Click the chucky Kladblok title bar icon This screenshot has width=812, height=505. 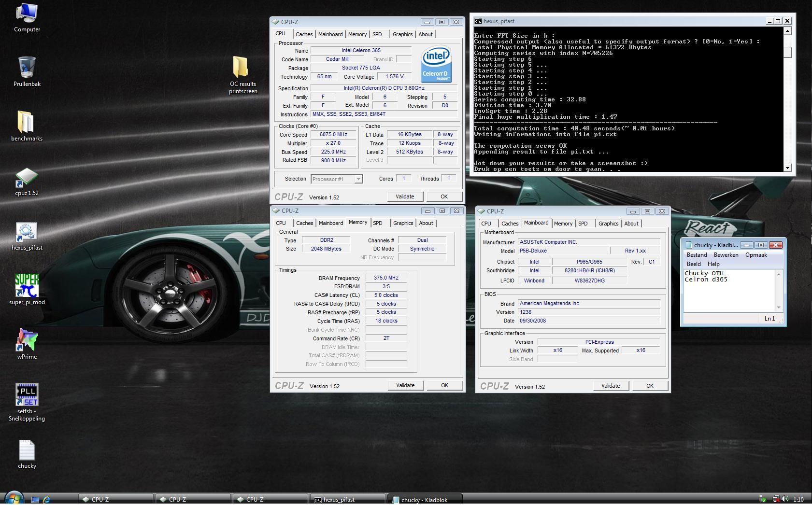(689, 245)
